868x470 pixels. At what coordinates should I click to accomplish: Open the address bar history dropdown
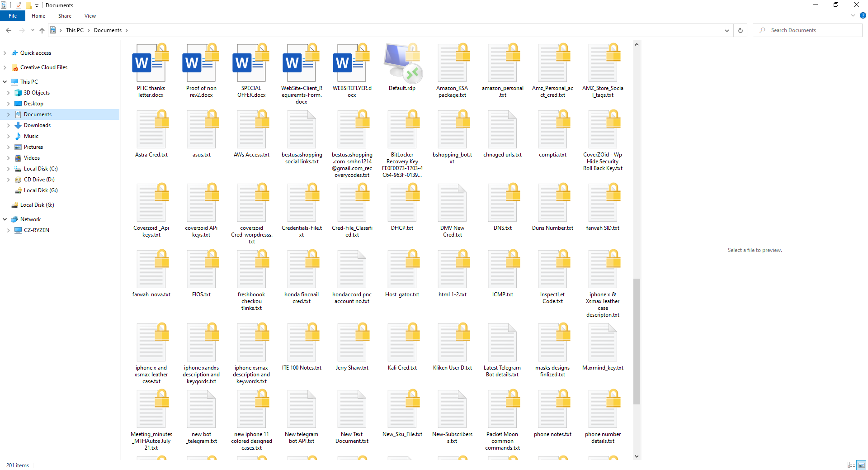click(x=727, y=30)
